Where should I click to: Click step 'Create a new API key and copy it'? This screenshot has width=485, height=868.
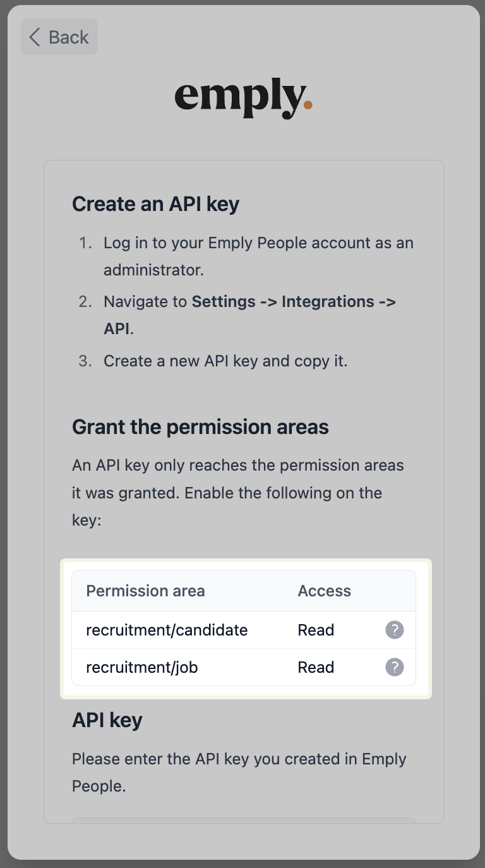225,361
